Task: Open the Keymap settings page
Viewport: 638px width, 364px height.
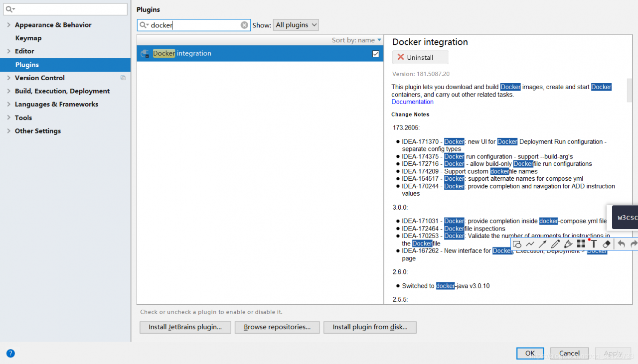Action: click(28, 38)
